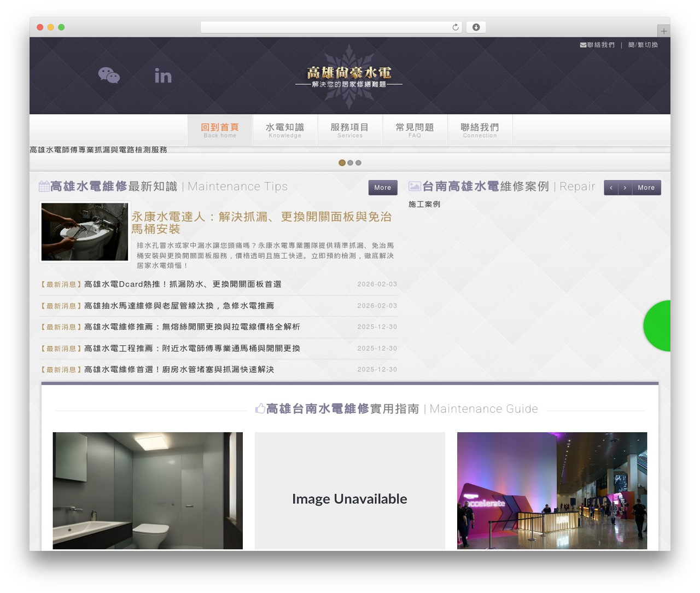The width and height of the screenshot is (700, 593).
Task: Click the 聯絡我們 envelope link at top
Action: [x=597, y=45]
